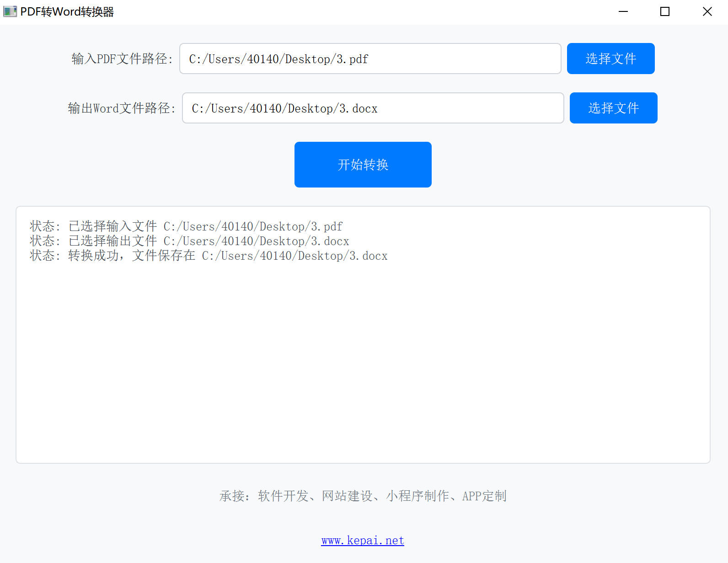Close the PDF转Word转换器 window
Screen dimensions: 728x563
(x=707, y=11)
